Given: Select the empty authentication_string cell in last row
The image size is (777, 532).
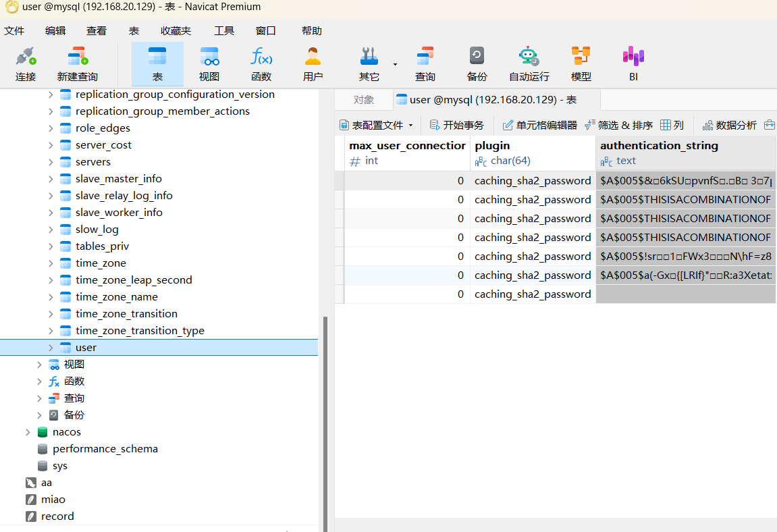Looking at the screenshot, I should point(686,294).
